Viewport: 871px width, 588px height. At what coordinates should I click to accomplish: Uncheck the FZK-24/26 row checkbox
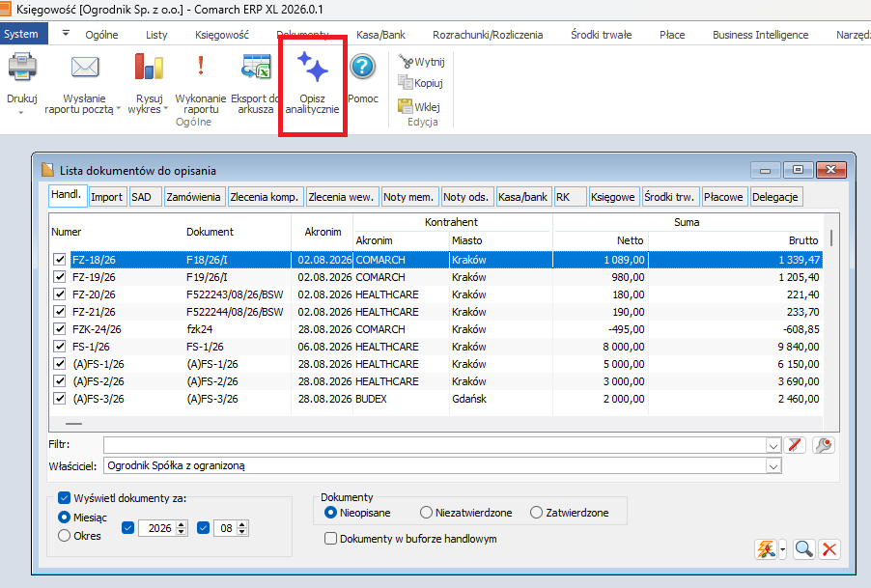coord(60,328)
